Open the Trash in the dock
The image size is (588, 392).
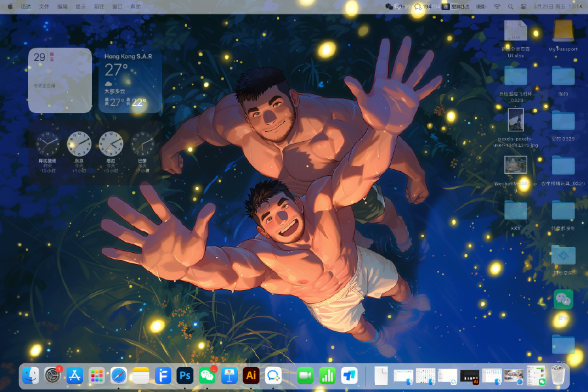pyautogui.click(x=557, y=376)
